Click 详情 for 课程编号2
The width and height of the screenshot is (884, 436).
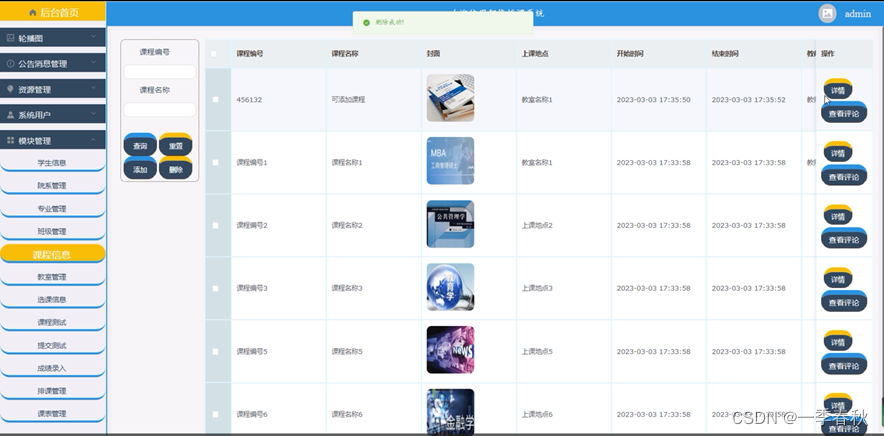pos(838,215)
